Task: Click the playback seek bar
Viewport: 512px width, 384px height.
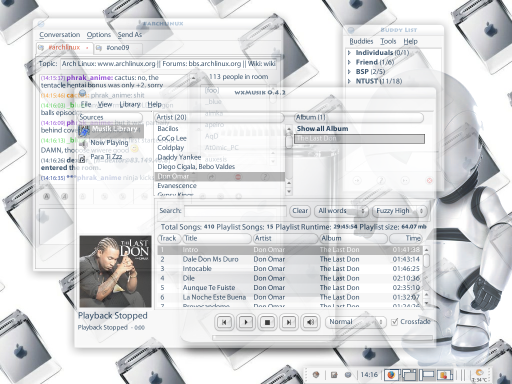Action: (322, 338)
